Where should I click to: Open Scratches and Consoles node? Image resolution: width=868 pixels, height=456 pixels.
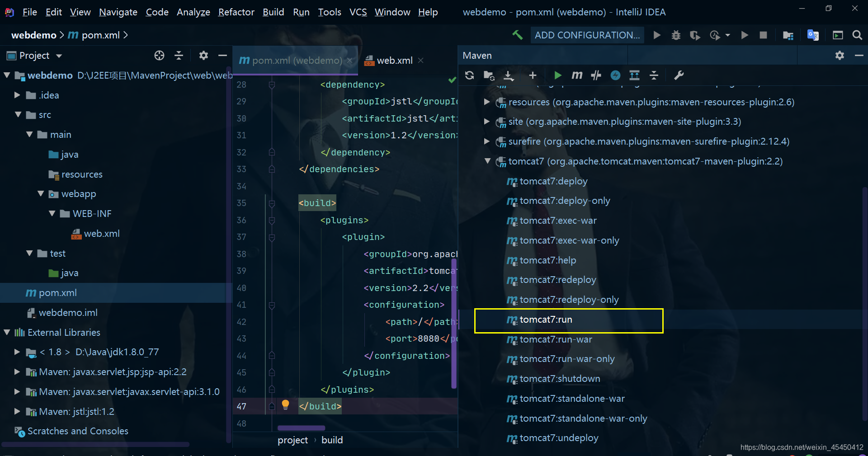(x=78, y=431)
